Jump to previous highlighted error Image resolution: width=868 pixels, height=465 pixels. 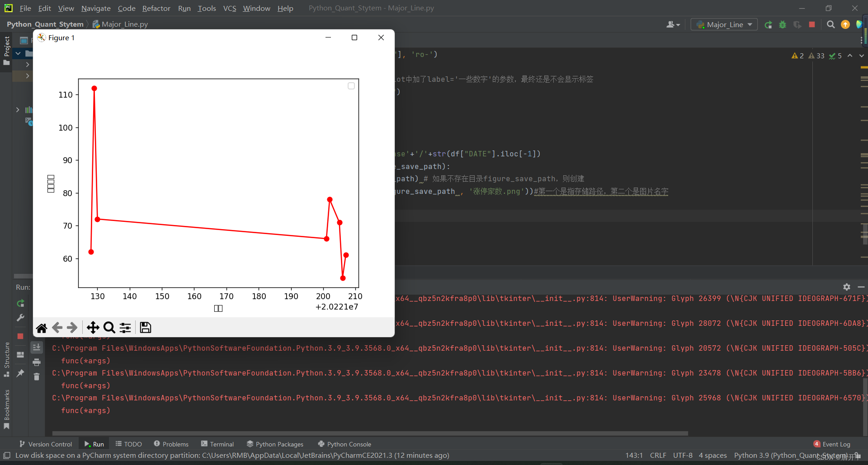click(850, 55)
